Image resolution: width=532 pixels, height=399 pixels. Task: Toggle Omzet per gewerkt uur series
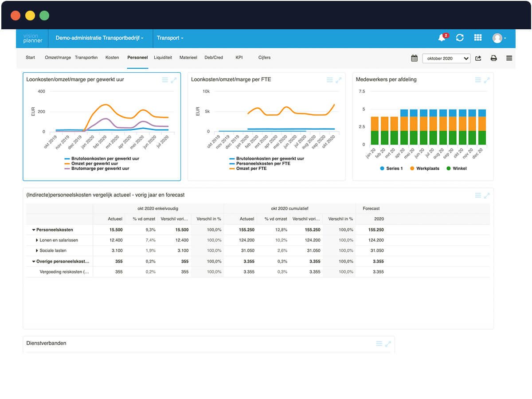coord(91,164)
